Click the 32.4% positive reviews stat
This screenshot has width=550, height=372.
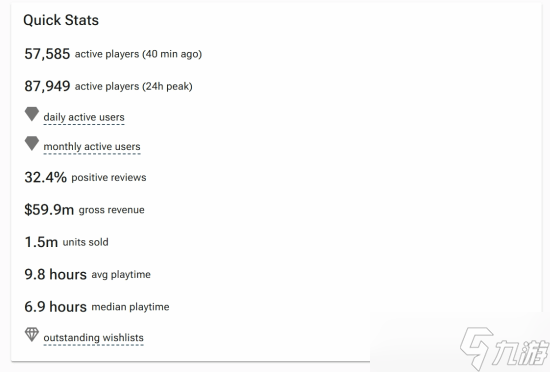[x=85, y=177]
